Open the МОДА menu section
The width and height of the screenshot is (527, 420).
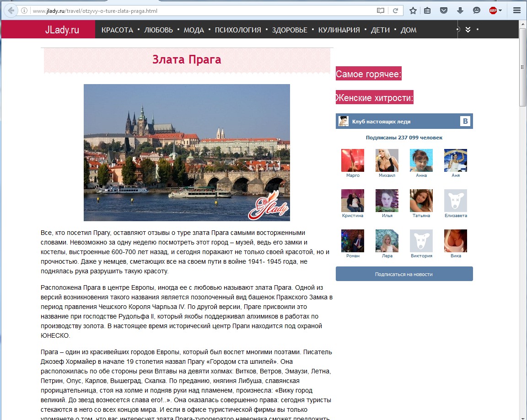click(x=194, y=30)
